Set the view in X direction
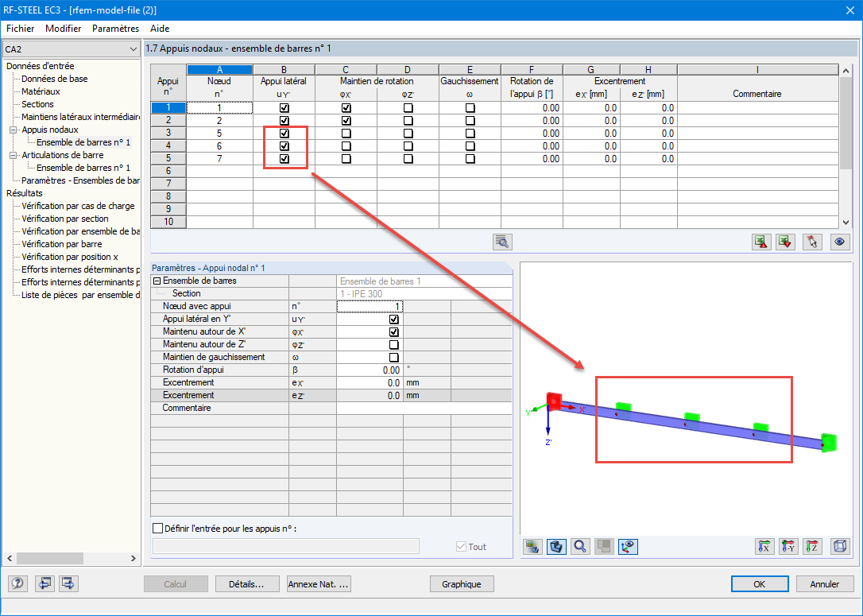Screen dimensions: 863x616 tap(764, 546)
